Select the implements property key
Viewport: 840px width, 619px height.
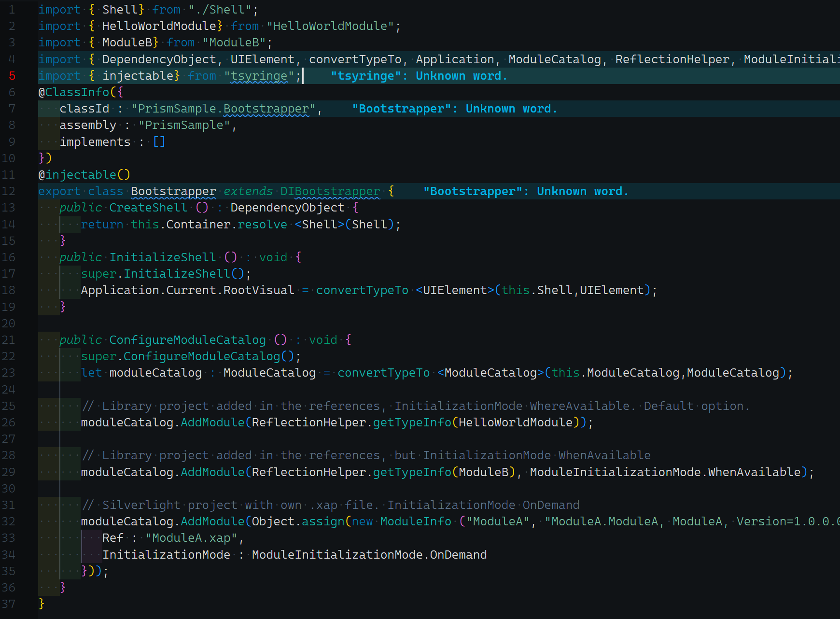(95, 142)
